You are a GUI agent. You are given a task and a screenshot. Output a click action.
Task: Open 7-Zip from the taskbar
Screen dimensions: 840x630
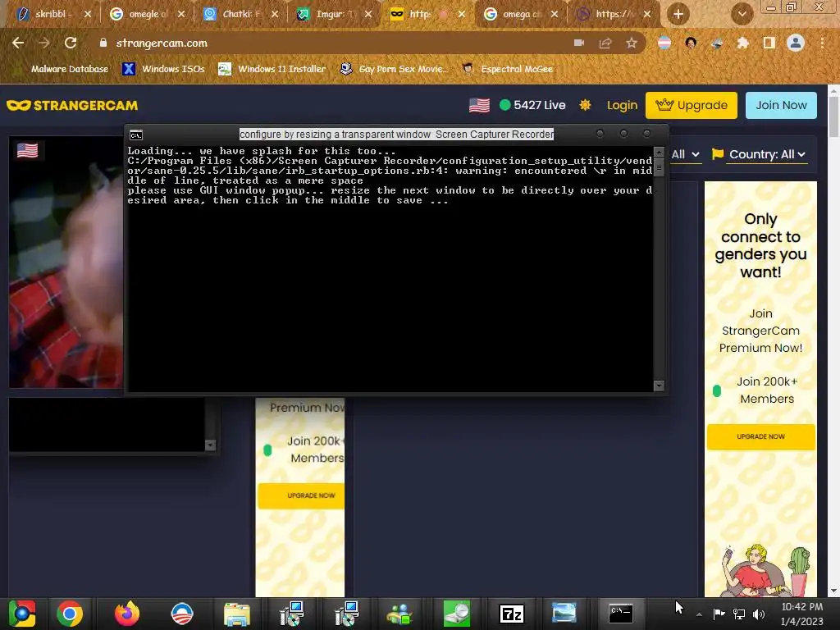click(x=512, y=614)
